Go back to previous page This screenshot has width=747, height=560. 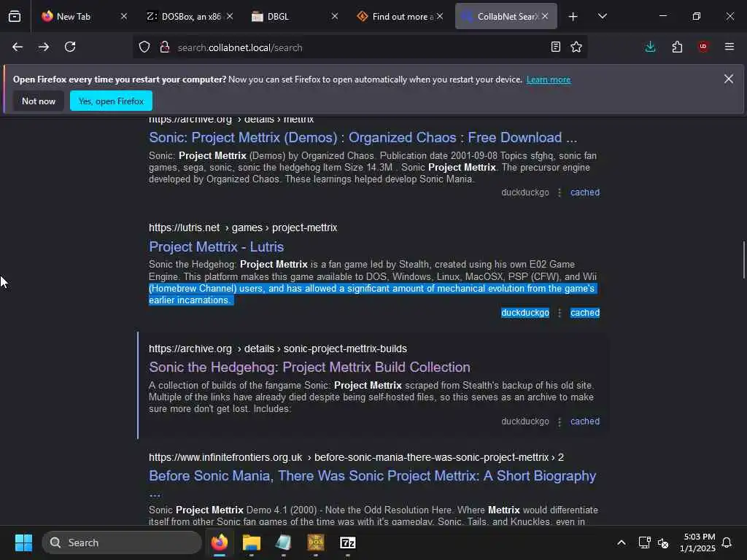point(18,47)
